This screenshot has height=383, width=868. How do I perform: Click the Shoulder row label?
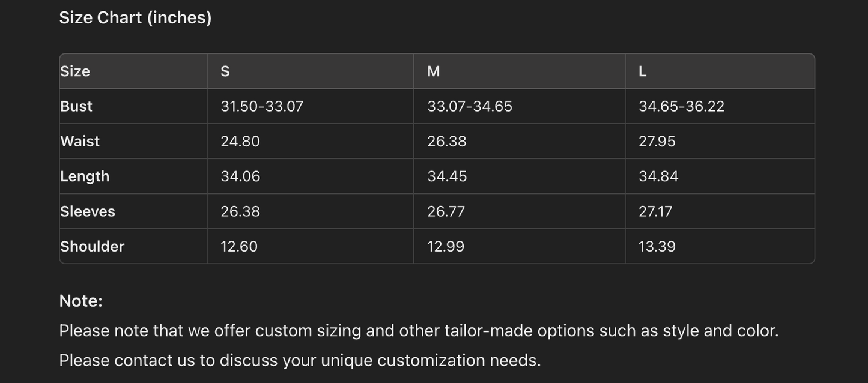(x=92, y=246)
